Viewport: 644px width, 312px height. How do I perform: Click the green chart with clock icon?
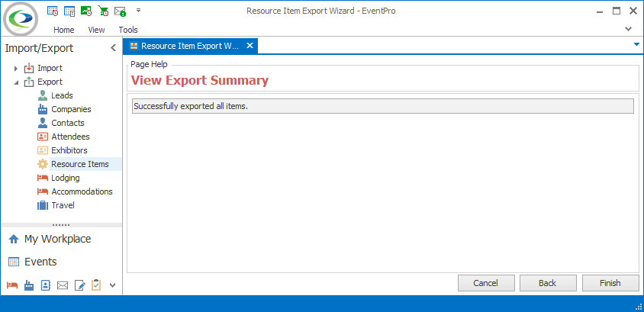coord(86,11)
